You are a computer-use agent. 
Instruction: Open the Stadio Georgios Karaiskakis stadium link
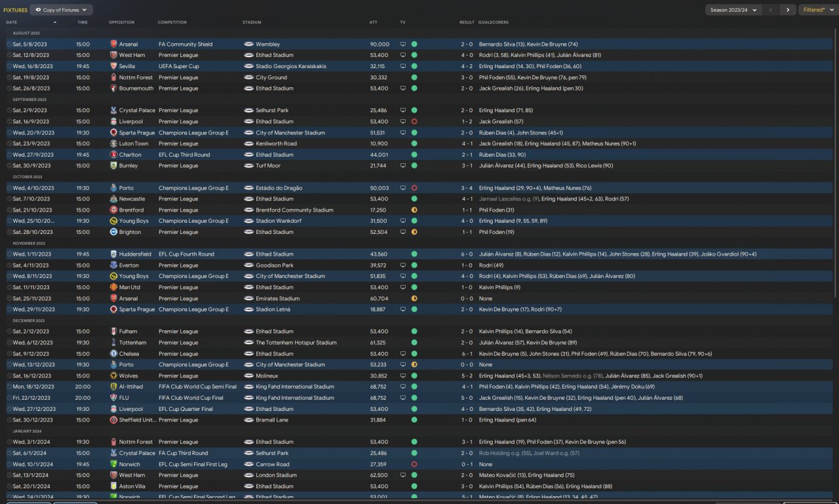[x=291, y=66]
